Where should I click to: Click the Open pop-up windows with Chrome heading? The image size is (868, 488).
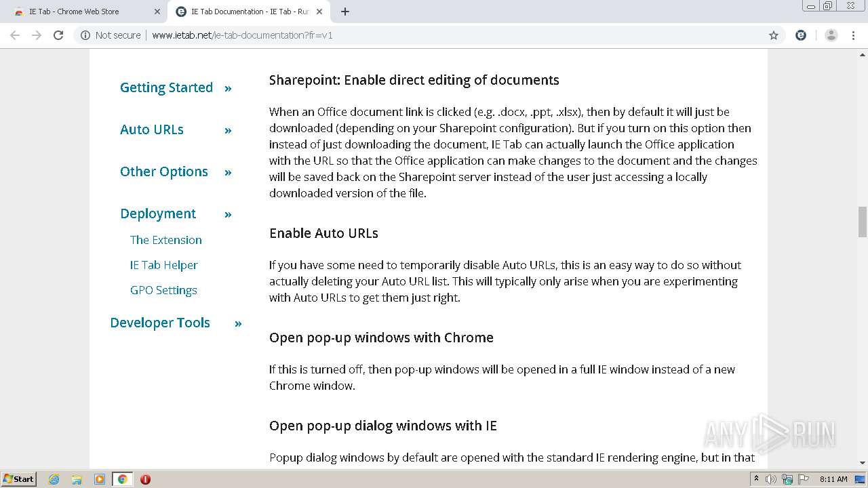pos(381,338)
